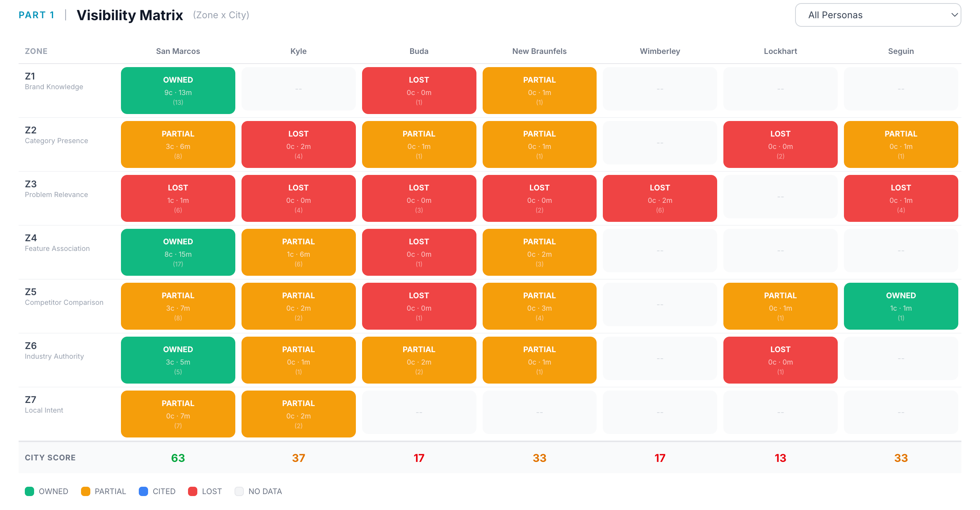Click the NO DATA legend swatch

(x=239, y=491)
